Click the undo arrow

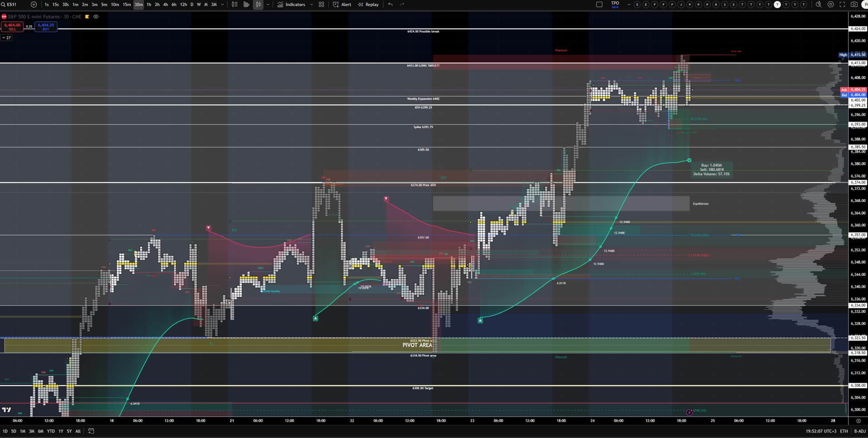(x=391, y=5)
